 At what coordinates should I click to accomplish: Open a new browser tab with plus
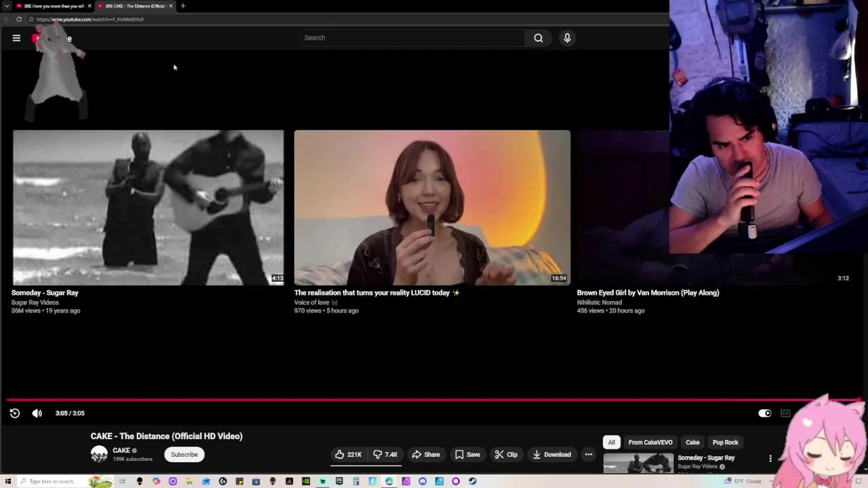coord(182,6)
